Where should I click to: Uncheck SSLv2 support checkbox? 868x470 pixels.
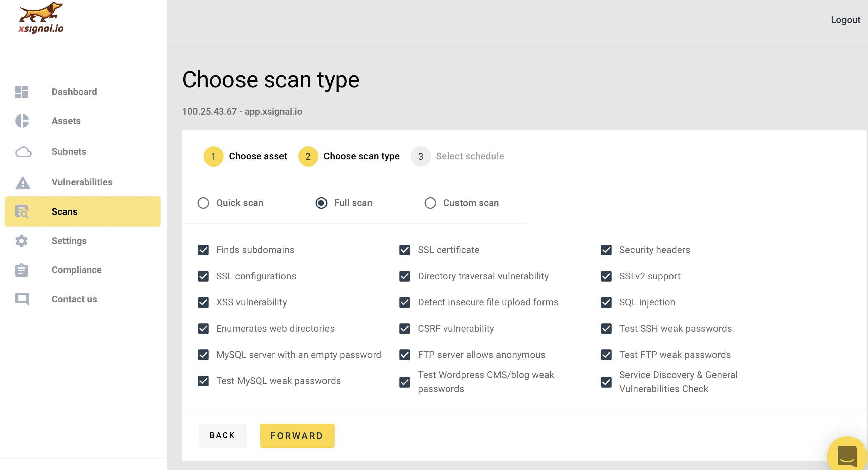coord(606,276)
